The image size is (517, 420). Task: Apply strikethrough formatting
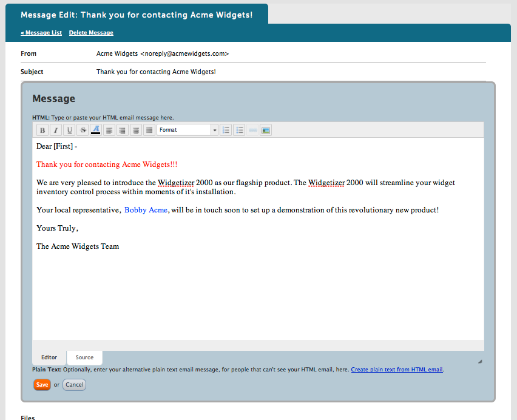coord(83,130)
